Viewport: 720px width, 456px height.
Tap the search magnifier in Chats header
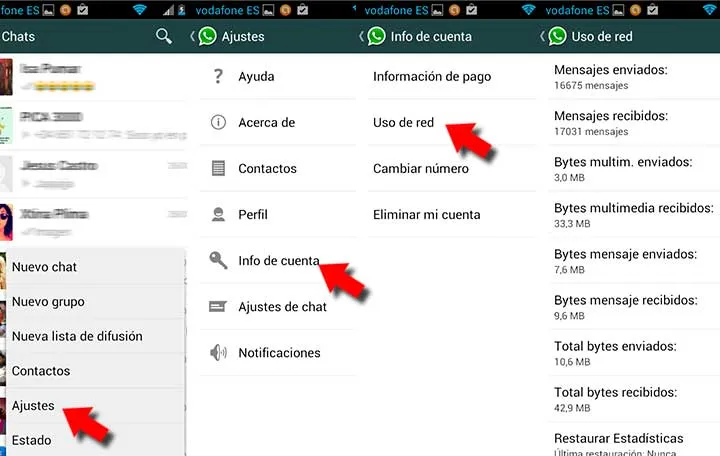tap(164, 36)
